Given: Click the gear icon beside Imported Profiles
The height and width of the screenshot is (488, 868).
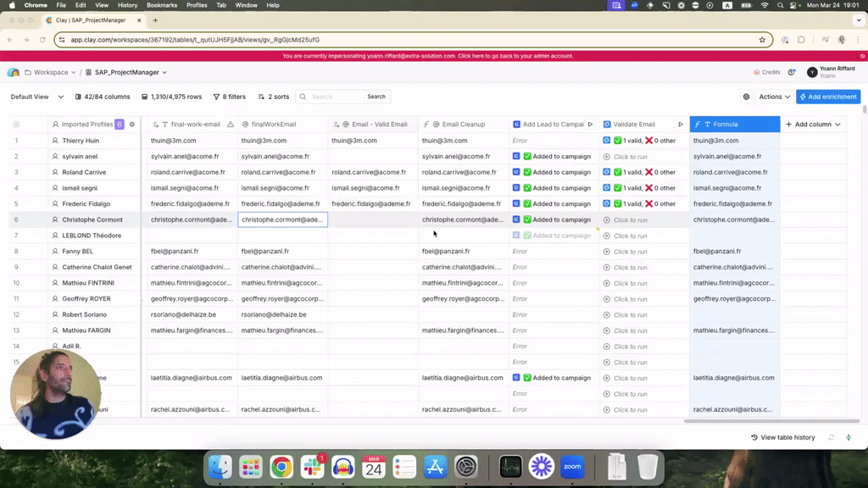Looking at the screenshot, I should tap(131, 125).
